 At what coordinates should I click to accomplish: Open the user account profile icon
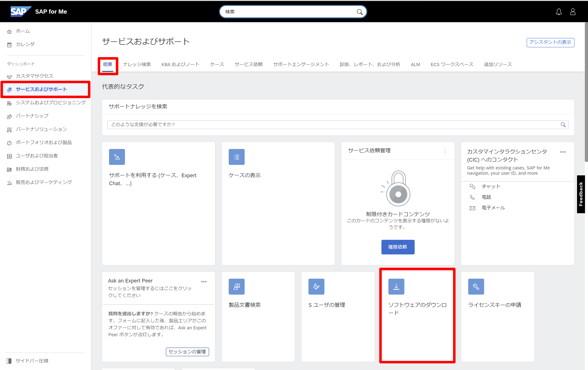coord(573,11)
